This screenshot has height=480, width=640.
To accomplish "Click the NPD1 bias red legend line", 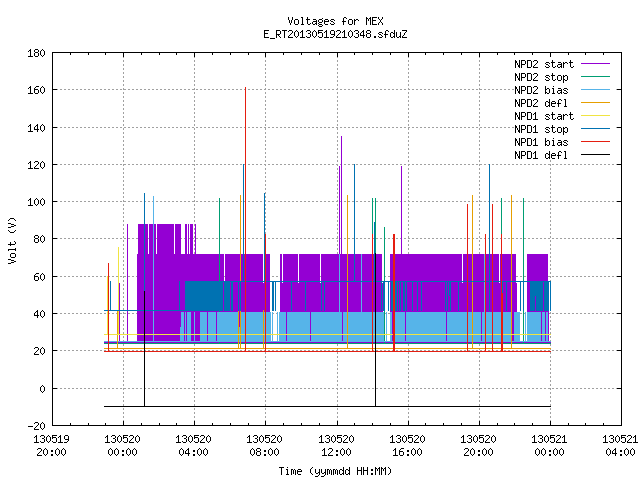I will (x=595, y=142).
